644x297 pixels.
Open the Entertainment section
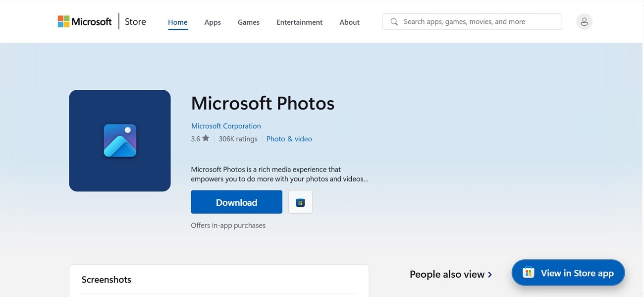[x=299, y=22]
